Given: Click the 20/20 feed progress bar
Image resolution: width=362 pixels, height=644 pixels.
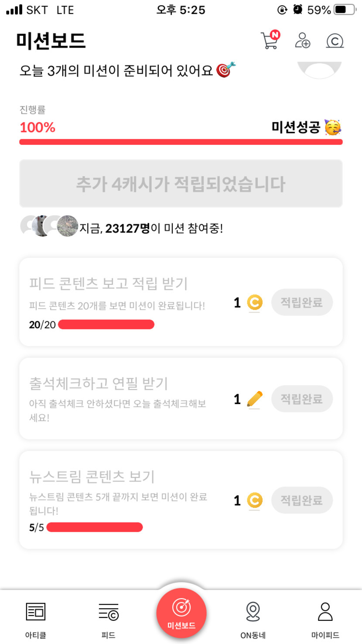Looking at the screenshot, I should pyautogui.click(x=106, y=325).
